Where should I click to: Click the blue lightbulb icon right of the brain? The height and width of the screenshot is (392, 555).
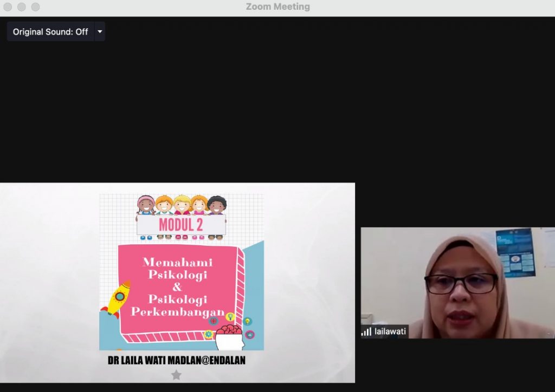[x=247, y=322]
